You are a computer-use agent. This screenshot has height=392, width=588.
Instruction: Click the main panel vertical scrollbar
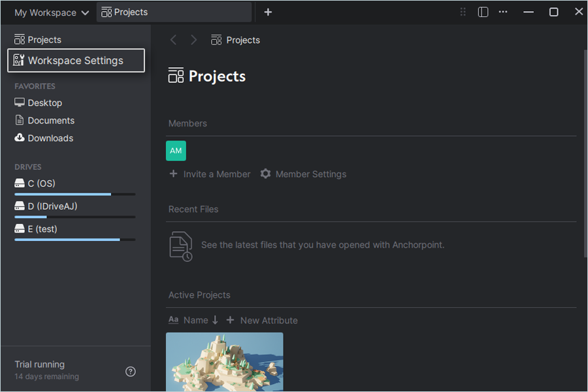pyautogui.click(x=585, y=153)
